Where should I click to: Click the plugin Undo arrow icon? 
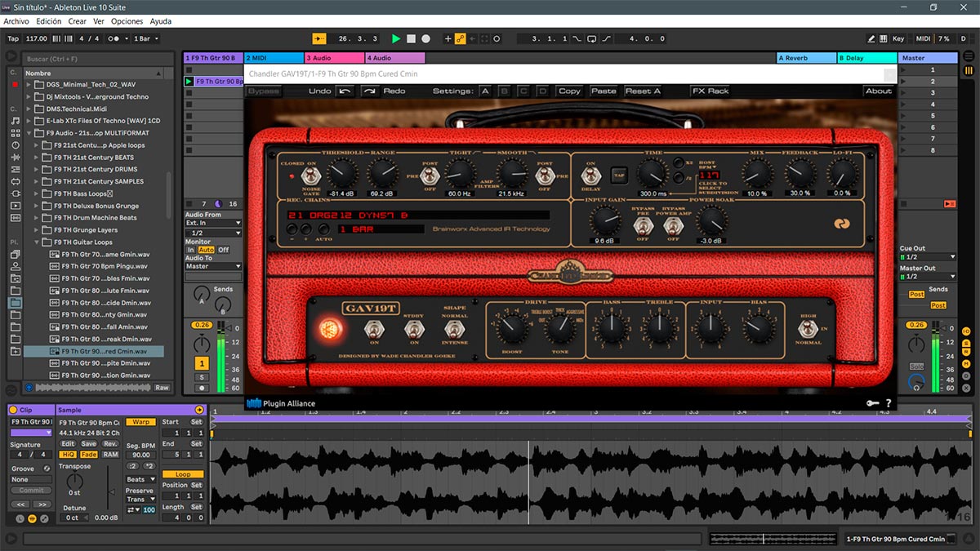pyautogui.click(x=345, y=91)
